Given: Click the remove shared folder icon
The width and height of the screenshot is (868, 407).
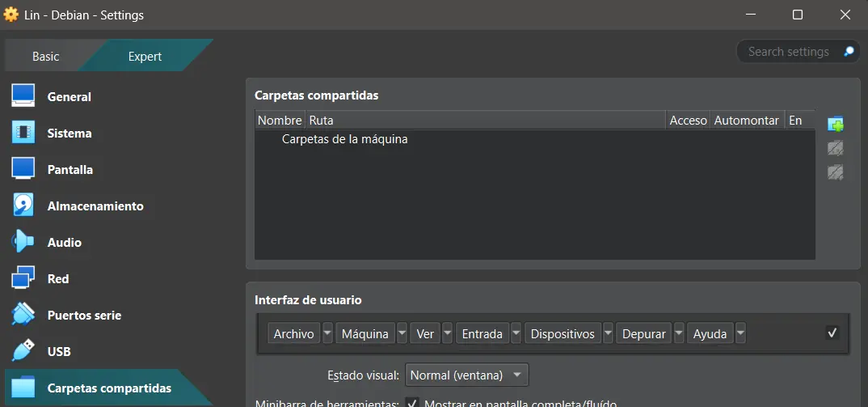Looking at the screenshot, I should click(836, 172).
